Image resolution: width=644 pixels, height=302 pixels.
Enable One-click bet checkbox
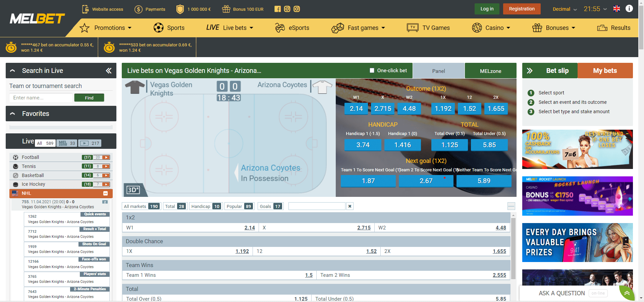pyautogui.click(x=372, y=71)
